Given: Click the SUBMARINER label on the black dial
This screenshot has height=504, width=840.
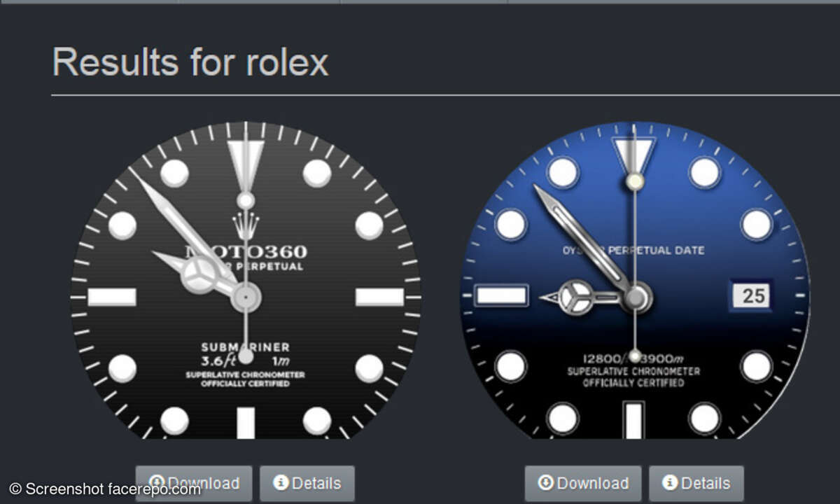Looking at the screenshot, I should pyautogui.click(x=246, y=347).
